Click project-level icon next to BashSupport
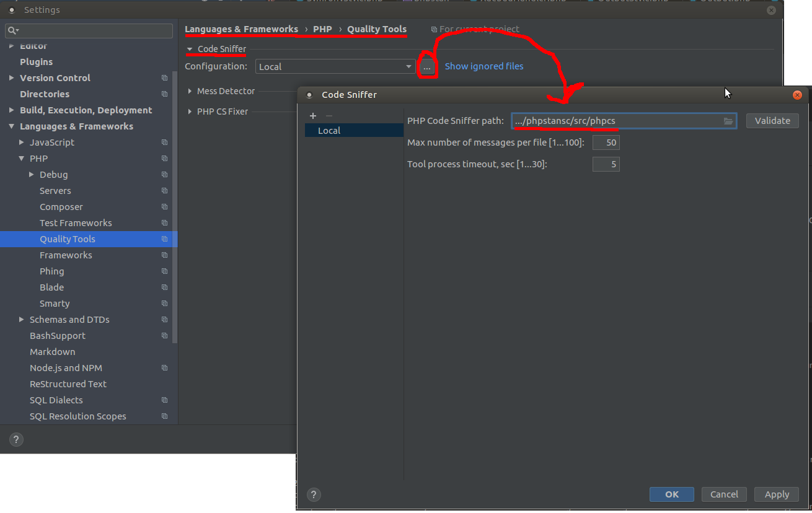 pyautogui.click(x=164, y=336)
